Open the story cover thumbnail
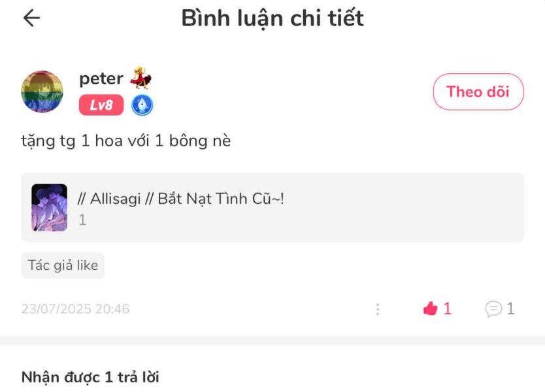The image size is (545, 392). (50, 208)
